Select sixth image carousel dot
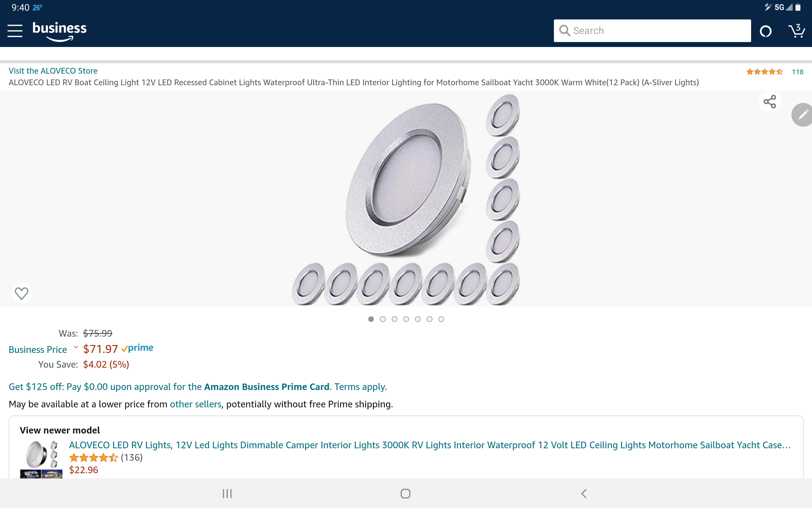The width and height of the screenshot is (812, 508). pyautogui.click(x=429, y=319)
